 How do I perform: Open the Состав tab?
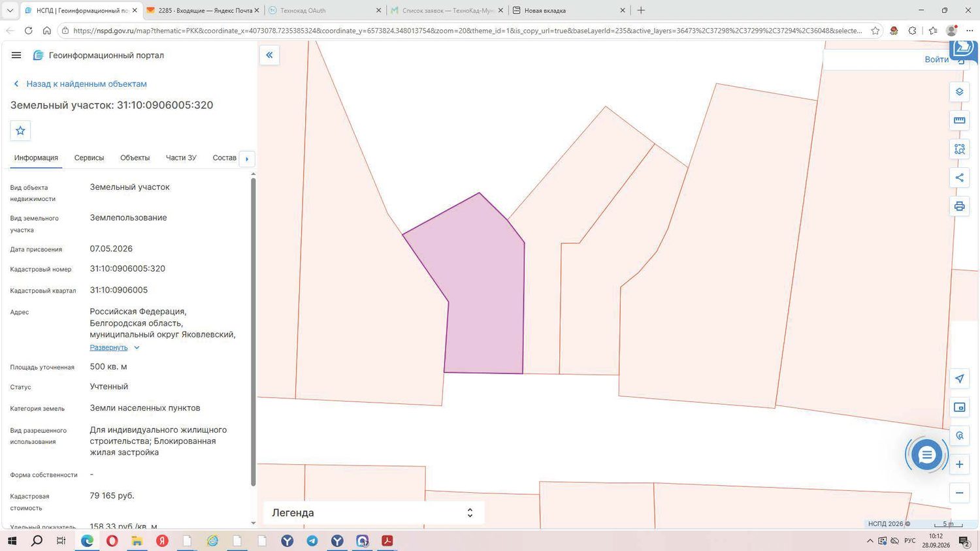[x=224, y=158]
